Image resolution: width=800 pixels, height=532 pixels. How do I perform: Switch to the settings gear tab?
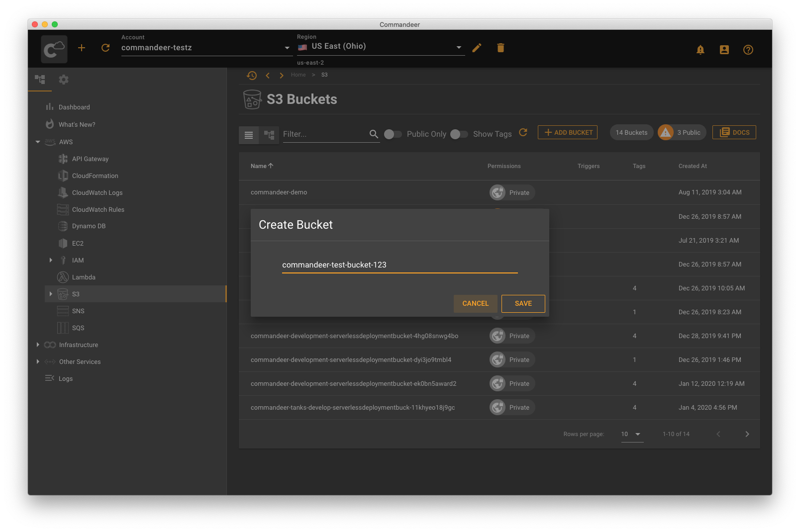point(64,80)
